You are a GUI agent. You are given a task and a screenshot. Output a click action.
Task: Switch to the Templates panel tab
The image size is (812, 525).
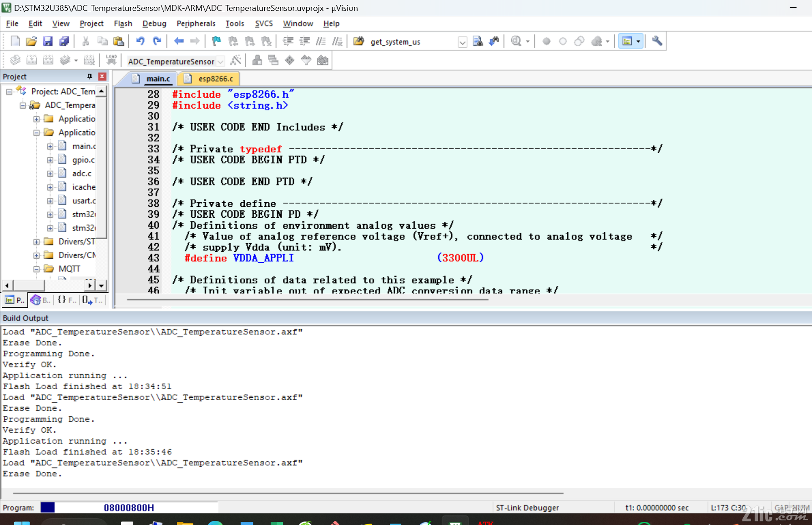(93, 300)
